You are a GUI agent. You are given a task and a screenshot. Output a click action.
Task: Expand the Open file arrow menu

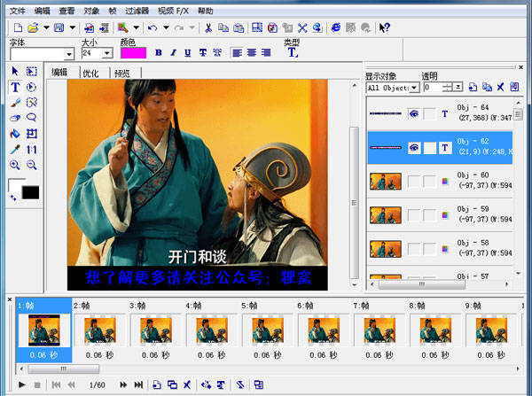click(x=46, y=27)
